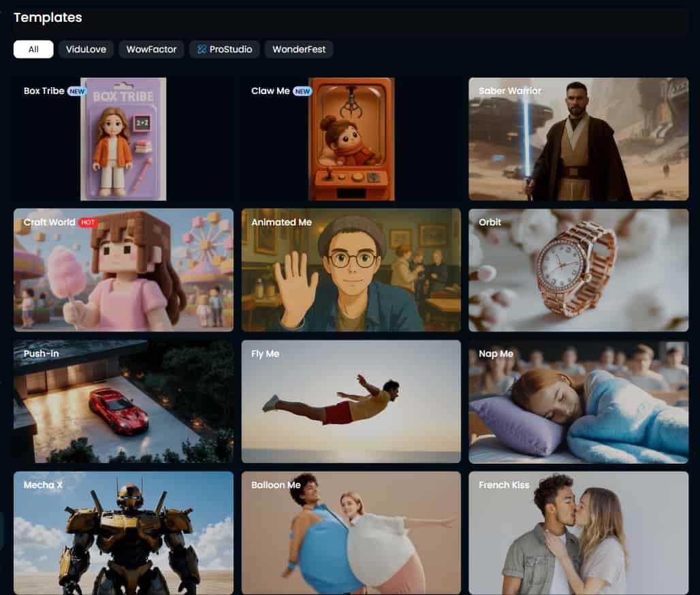Open the Box Tribe template

point(123,139)
